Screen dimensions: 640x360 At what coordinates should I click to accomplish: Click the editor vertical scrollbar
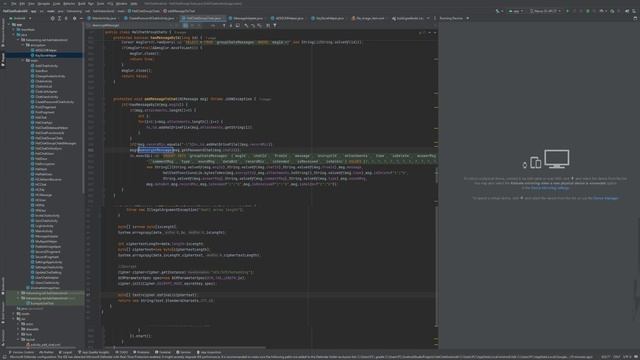(x=436, y=176)
